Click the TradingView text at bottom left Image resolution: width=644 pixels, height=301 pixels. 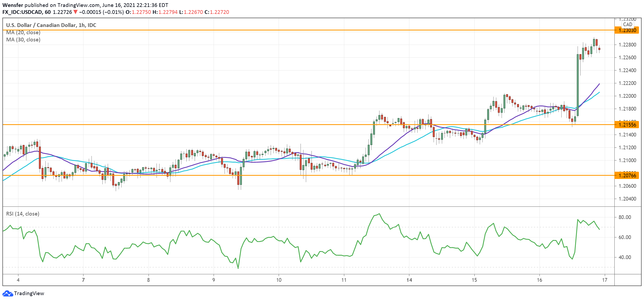[x=29, y=293]
